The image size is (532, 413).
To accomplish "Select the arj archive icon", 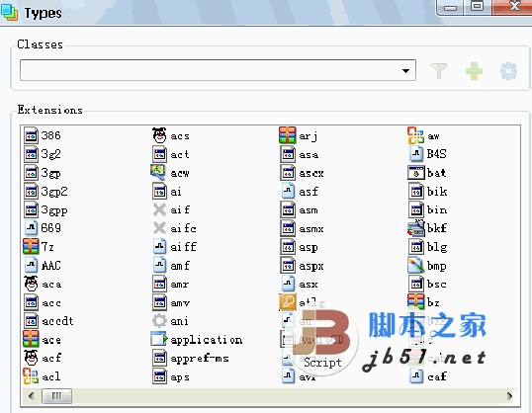I will 287,135.
